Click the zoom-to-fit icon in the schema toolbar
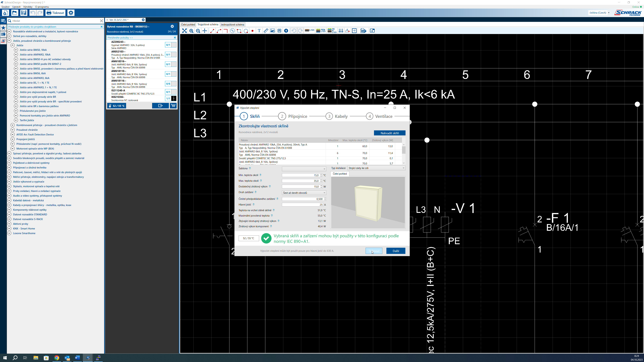 184,31
